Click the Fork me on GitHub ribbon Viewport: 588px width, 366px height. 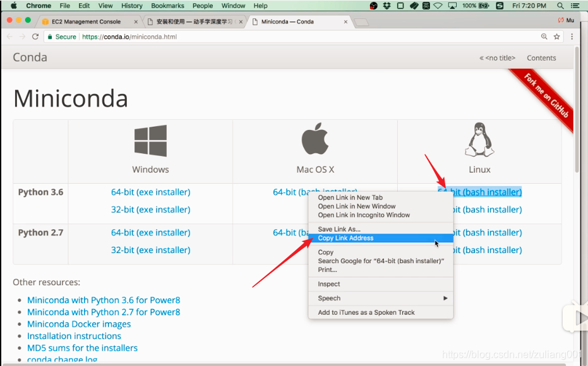[547, 96]
